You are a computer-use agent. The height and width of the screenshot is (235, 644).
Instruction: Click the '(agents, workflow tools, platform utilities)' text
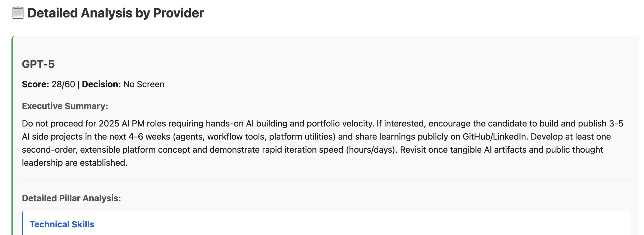tap(254, 137)
